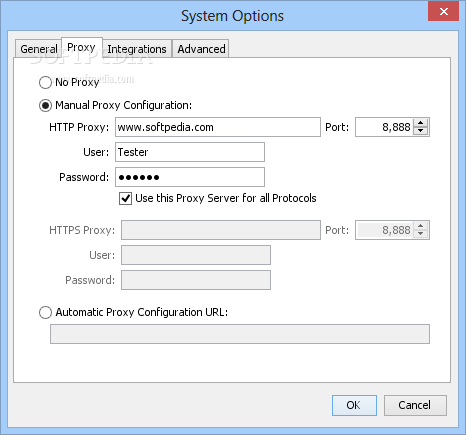Screen dimensions: 466x435
Task: Confirm settings with the OK button
Action: tap(354, 405)
